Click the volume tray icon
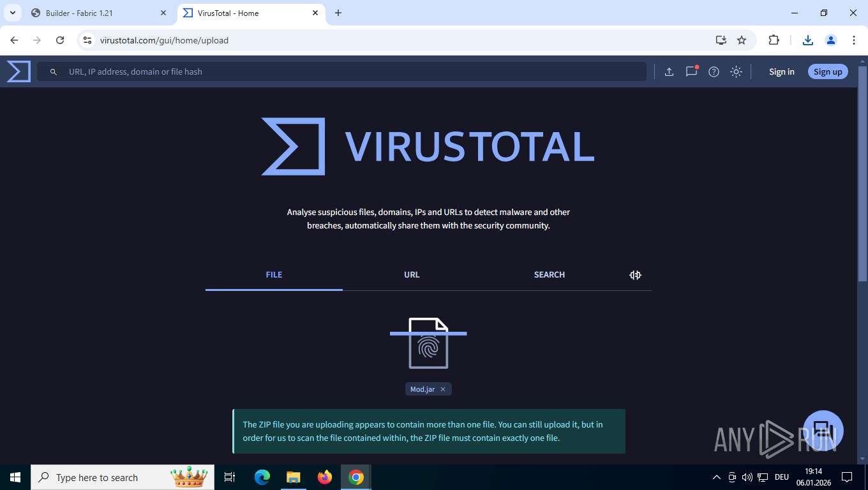The image size is (868, 490). (x=747, y=477)
